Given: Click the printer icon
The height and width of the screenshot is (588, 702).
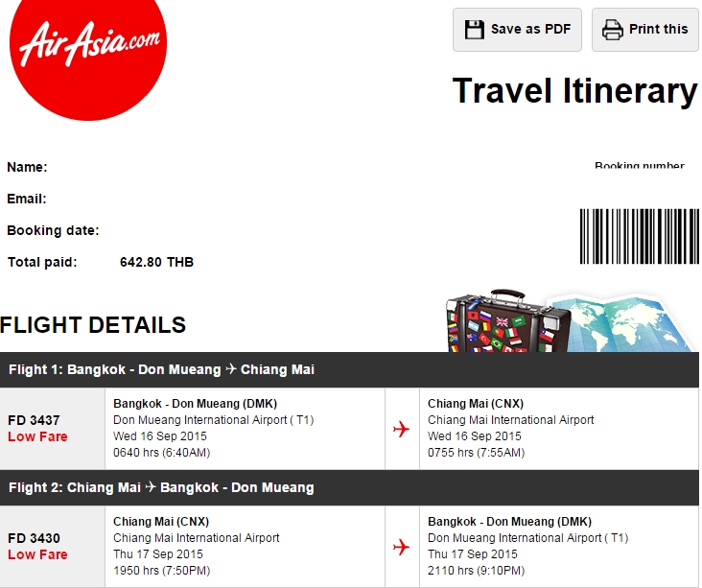Looking at the screenshot, I should [612, 30].
